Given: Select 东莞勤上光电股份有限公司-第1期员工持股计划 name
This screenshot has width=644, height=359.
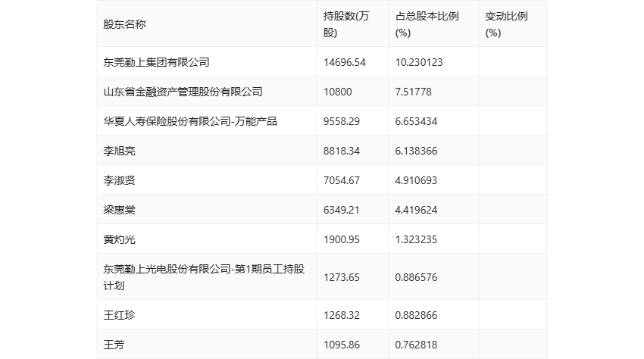Looking at the screenshot, I should click(204, 277).
